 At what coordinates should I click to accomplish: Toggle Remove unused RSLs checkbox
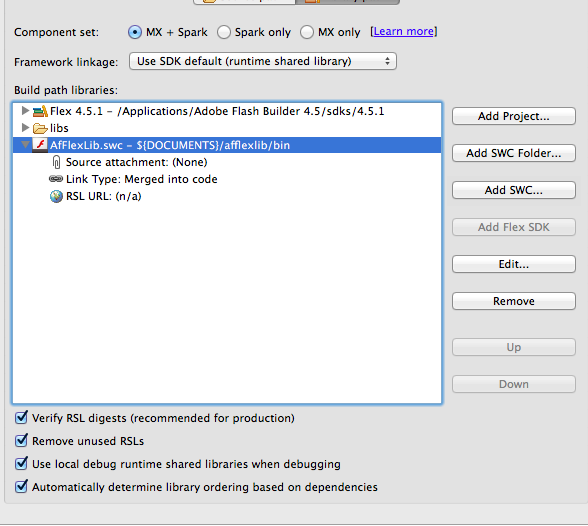pyautogui.click(x=21, y=440)
